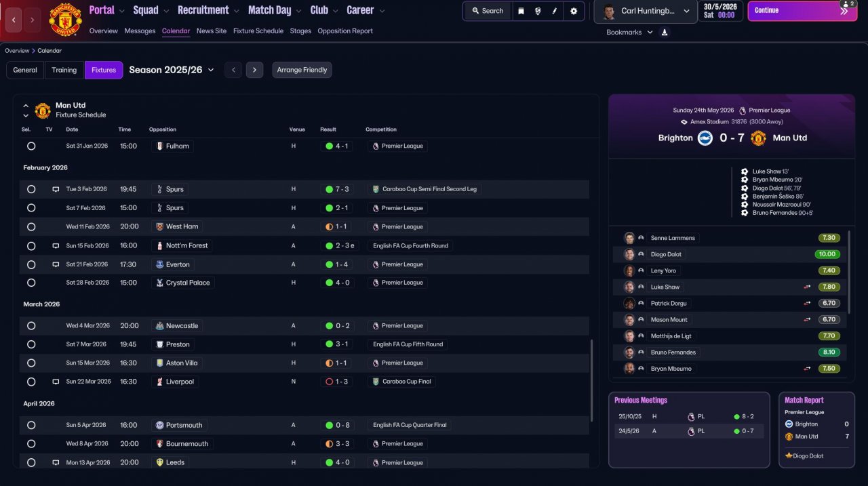Viewport: 868px width, 486px height.
Task: Open the Manchester United club badge
Action: pos(65,20)
